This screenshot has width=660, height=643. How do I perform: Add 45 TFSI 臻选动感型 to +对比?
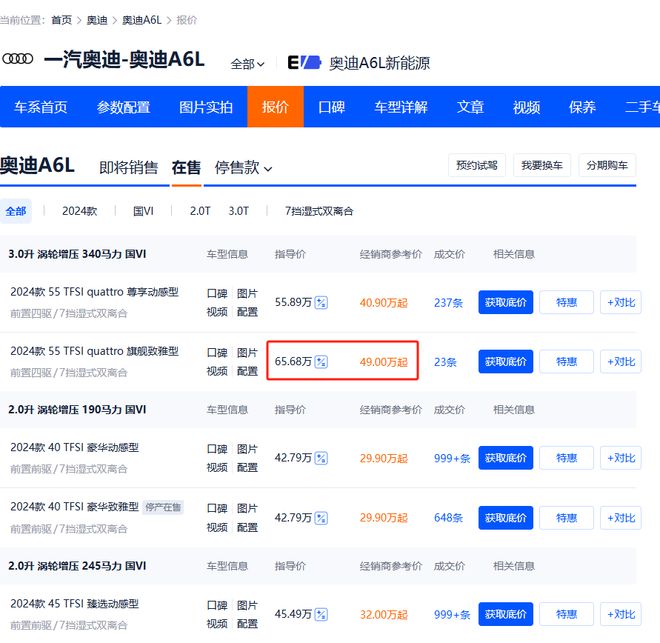pos(621,614)
